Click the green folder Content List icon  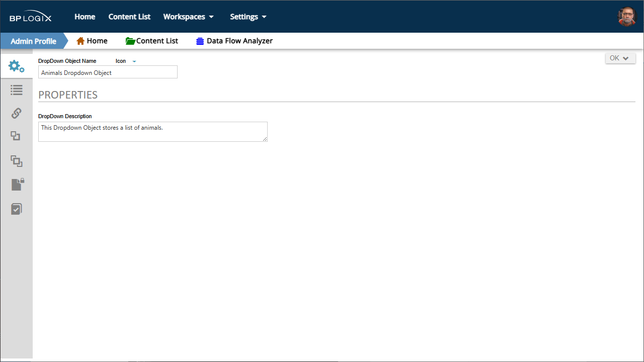(x=130, y=41)
